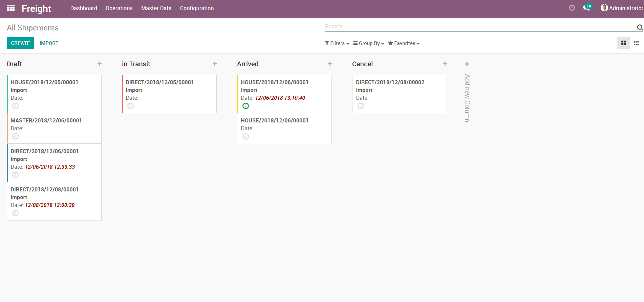Viewport: 644px width, 302px height.
Task: Open the Master Data menu
Action: (x=156, y=8)
